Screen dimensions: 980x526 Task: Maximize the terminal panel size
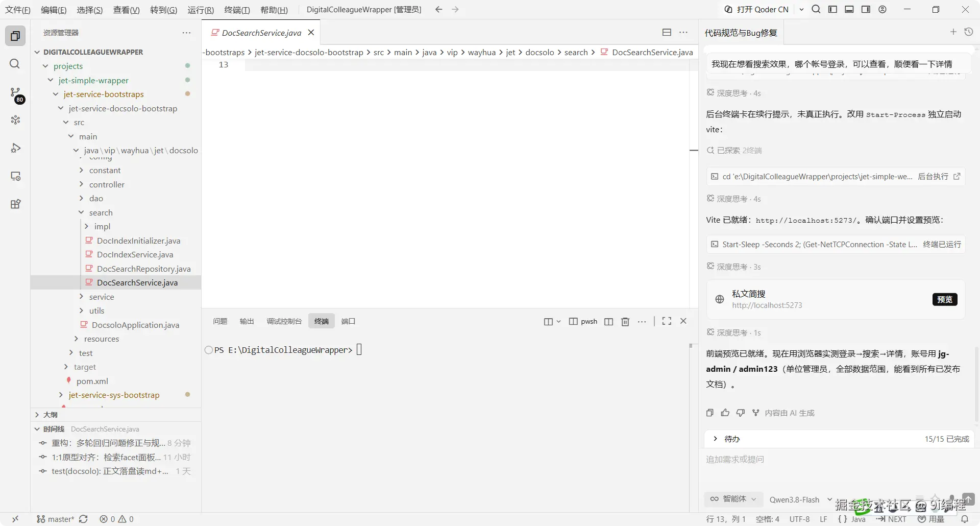pyautogui.click(x=667, y=321)
